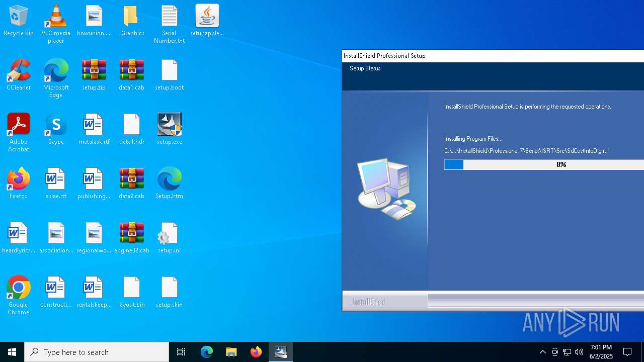This screenshot has width=644, height=362.
Task: Select the publishing Word document icon
Action: point(94,184)
